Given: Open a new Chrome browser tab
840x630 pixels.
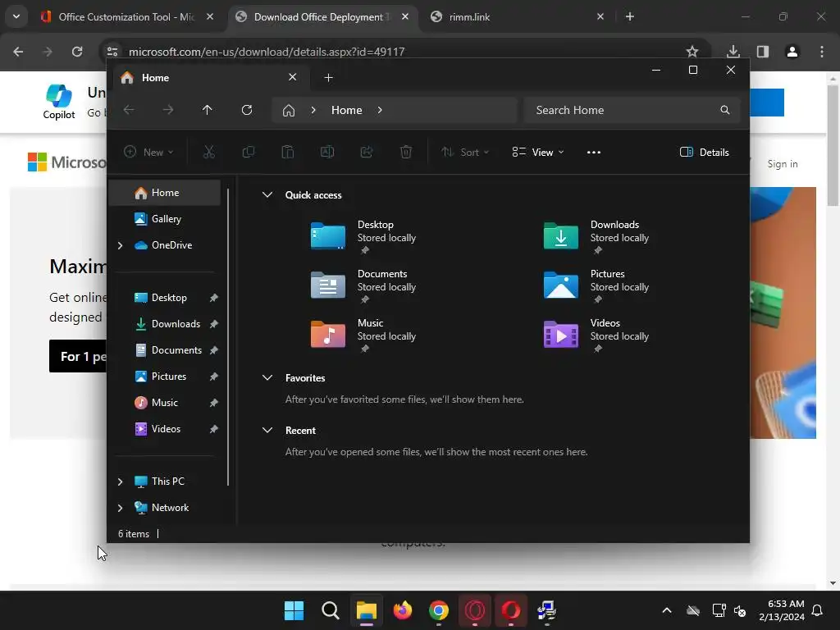Looking at the screenshot, I should pyautogui.click(x=630, y=16).
